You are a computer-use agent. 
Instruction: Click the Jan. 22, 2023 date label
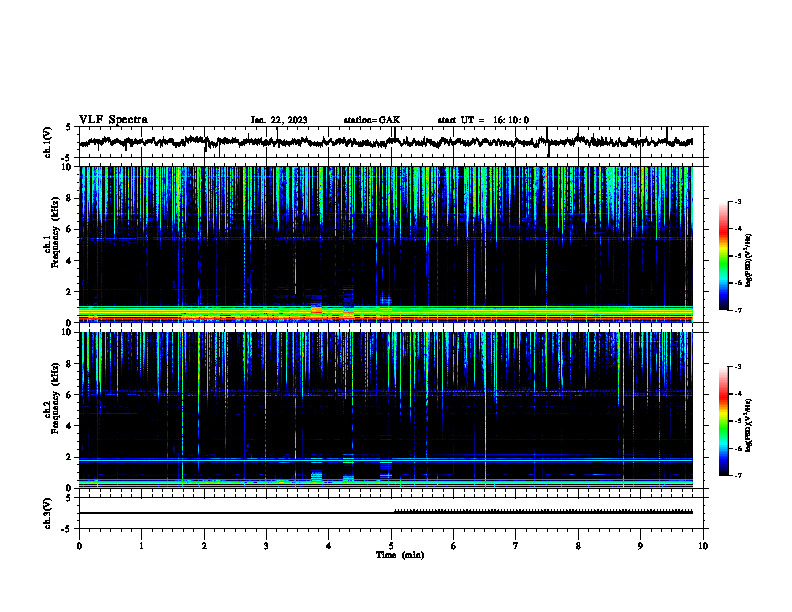(x=279, y=120)
